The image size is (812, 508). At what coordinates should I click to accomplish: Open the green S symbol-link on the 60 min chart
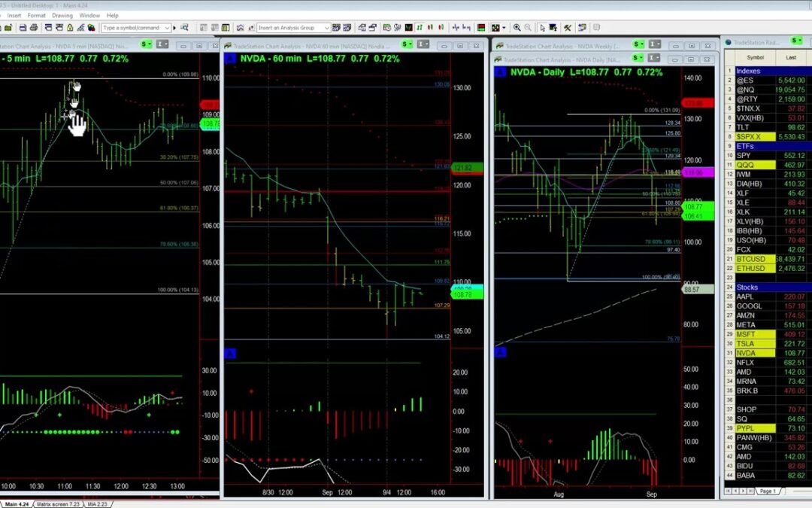407,44
